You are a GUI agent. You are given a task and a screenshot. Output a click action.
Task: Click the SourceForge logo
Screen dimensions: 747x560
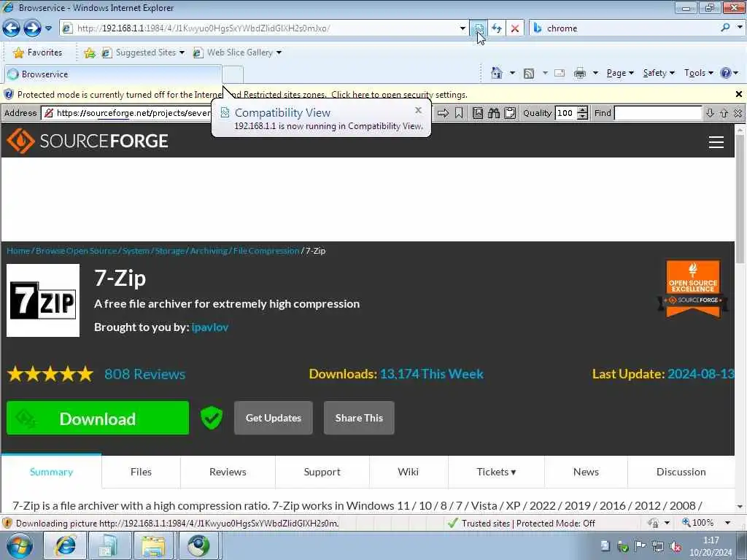point(88,141)
